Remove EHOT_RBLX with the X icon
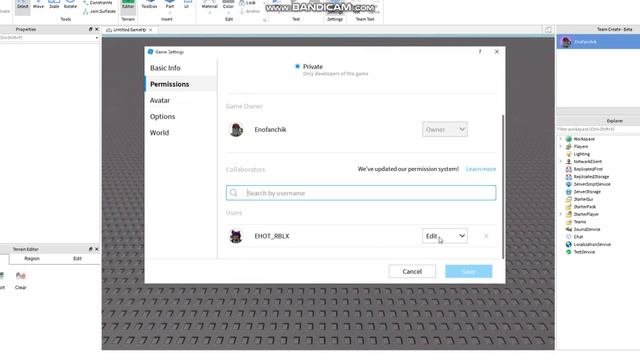This screenshot has height=360, width=640. 486,236
